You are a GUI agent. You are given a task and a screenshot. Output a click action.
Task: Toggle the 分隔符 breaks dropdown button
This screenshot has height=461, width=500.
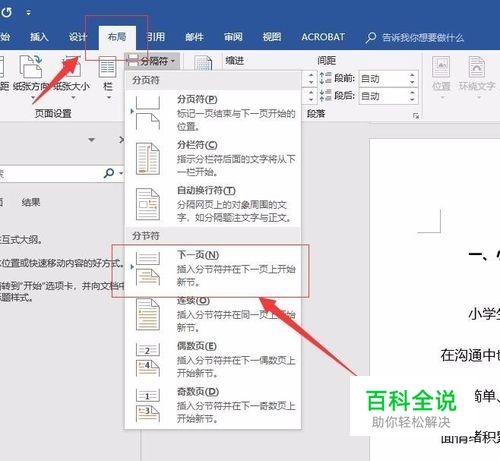[x=152, y=61]
